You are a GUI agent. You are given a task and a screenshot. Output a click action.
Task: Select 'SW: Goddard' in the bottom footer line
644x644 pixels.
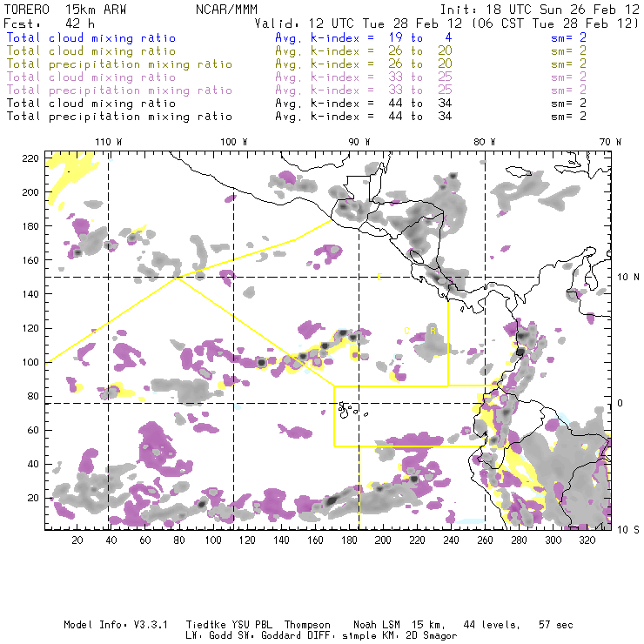[270, 635]
